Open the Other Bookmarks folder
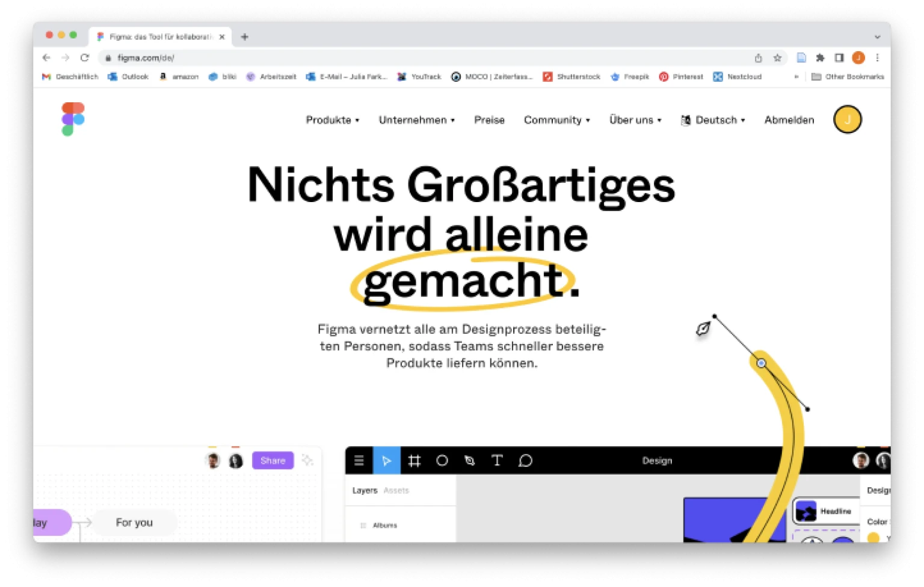 tap(848, 77)
